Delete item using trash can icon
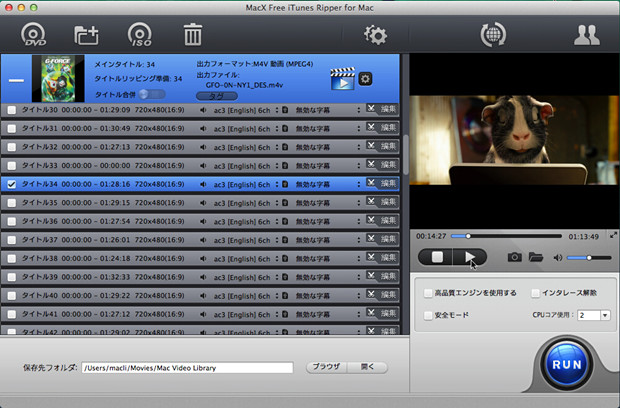 coord(193,34)
